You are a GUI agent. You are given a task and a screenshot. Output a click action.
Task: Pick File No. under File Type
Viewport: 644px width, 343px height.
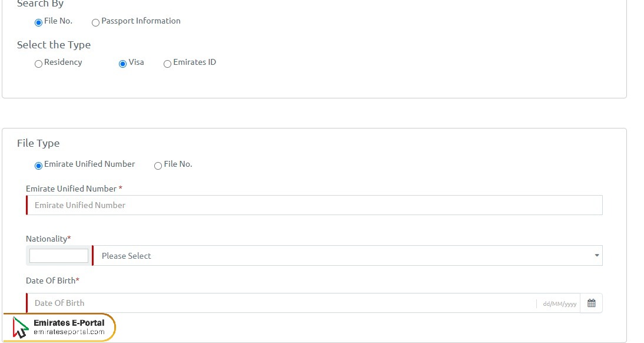coord(158,166)
